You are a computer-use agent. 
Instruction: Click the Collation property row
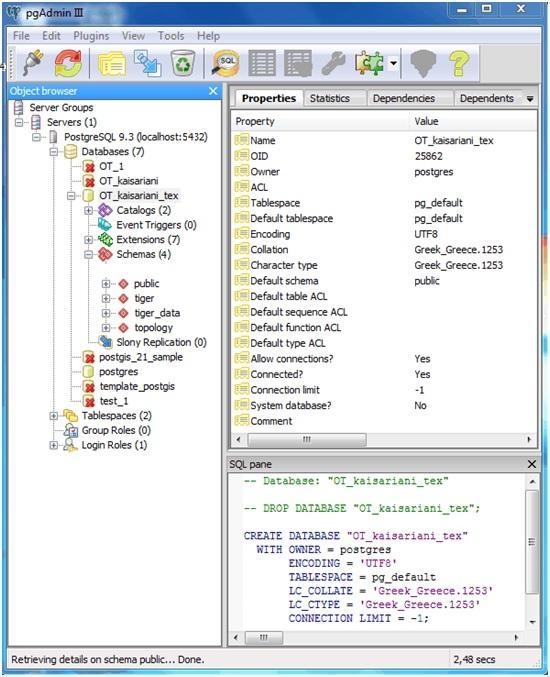pyautogui.click(x=384, y=250)
